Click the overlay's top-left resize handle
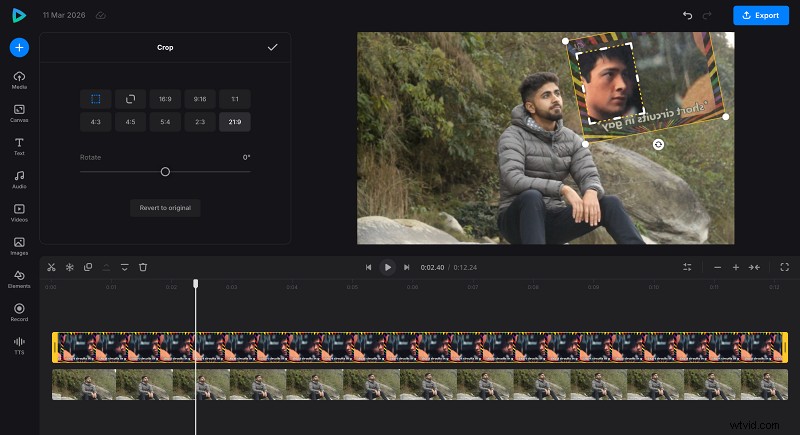 pyautogui.click(x=565, y=41)
